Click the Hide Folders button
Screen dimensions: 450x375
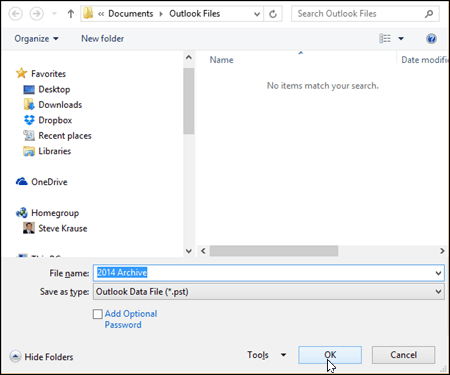point(41,357)
